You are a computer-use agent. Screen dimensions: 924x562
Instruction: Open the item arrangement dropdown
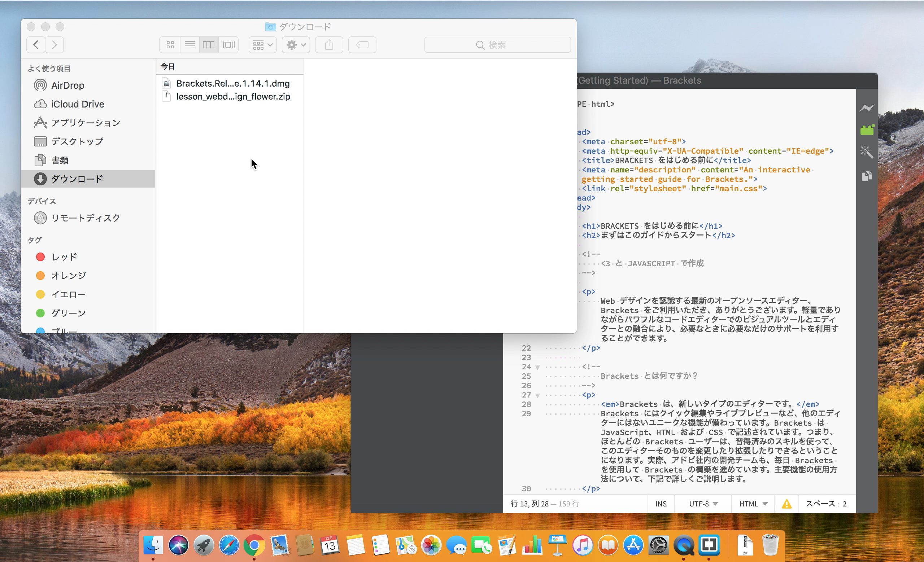(262, 45)
